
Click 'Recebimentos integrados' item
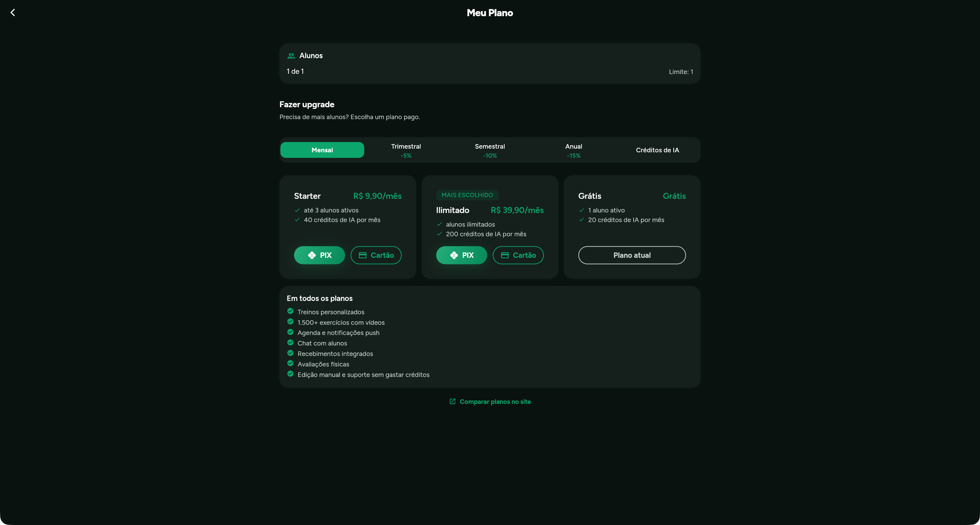pyautogui.click(x=335, y=353)
